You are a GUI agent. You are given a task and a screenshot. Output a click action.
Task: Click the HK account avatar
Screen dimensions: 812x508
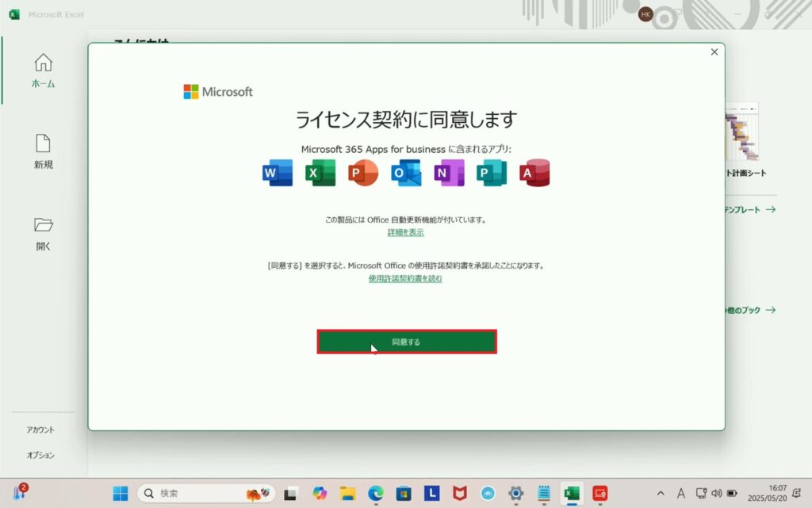(645, 14)
